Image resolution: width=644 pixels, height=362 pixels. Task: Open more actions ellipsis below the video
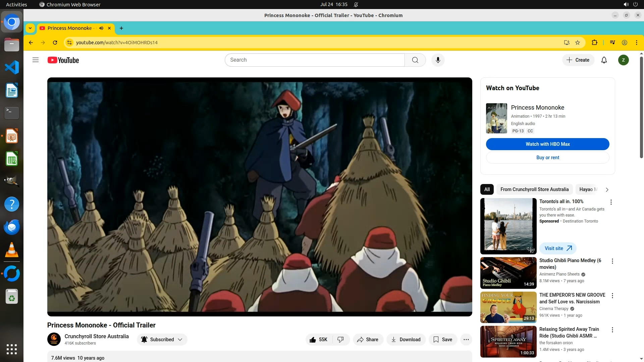point(466,340)
